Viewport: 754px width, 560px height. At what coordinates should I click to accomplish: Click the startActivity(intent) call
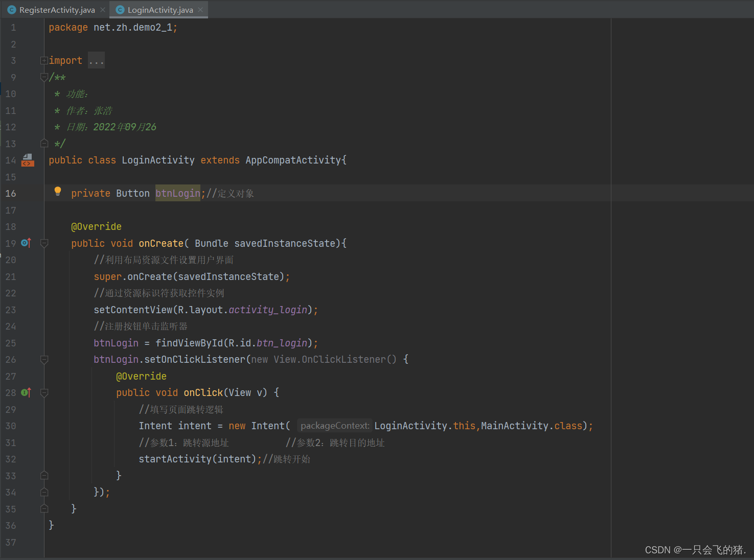(197, 459)
